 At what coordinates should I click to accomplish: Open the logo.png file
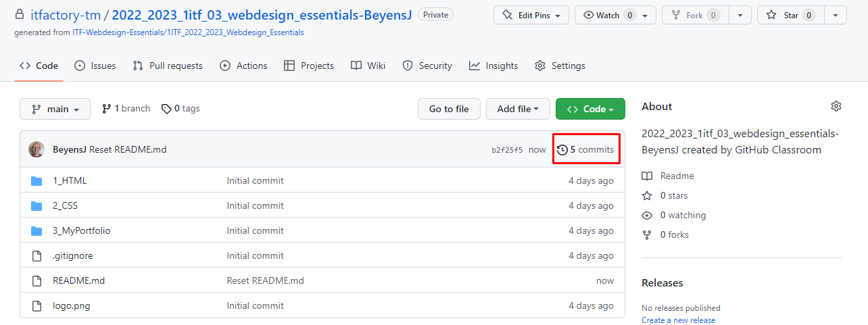point(71,305)
